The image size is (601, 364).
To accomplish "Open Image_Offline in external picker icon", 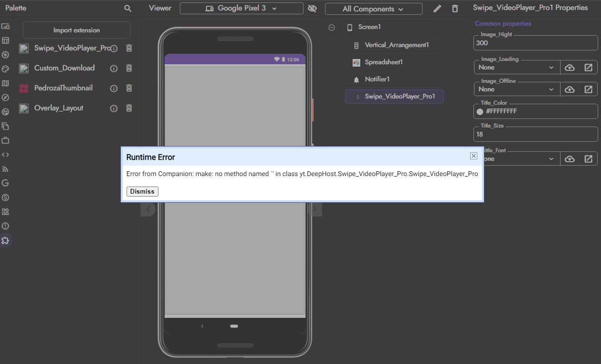I will point(589,89).
